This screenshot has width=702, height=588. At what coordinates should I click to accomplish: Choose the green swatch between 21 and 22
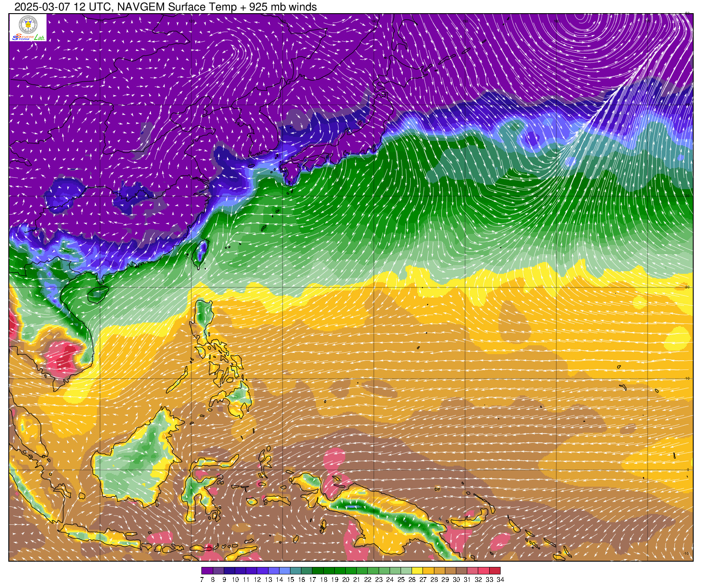[x=362, y=570]
